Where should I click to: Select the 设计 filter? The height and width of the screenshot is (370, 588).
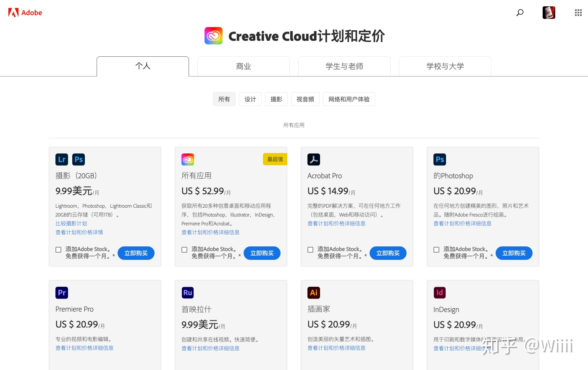tap(250, 99)
